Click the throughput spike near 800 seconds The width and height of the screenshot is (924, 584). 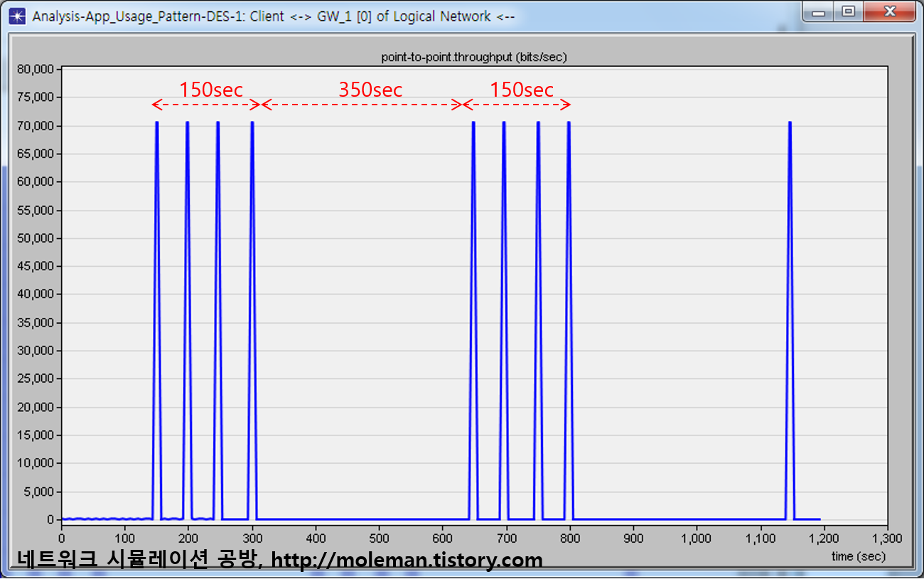pos(569,320)
